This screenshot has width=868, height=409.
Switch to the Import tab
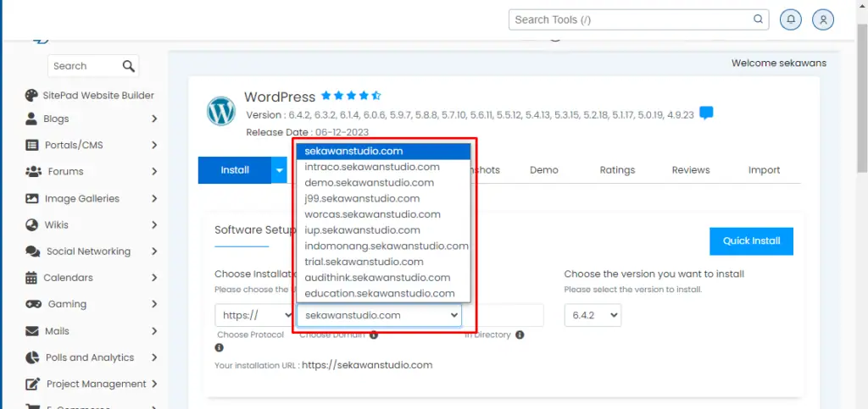point(765,170)
